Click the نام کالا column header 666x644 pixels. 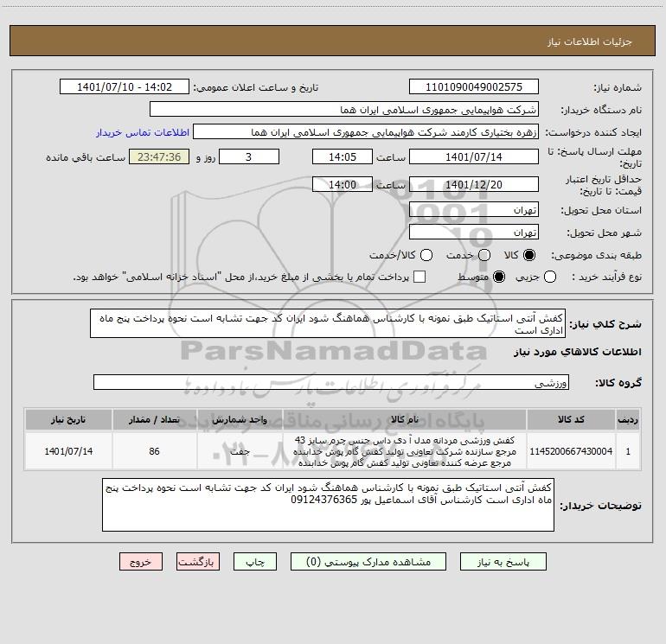coord(405,419)
